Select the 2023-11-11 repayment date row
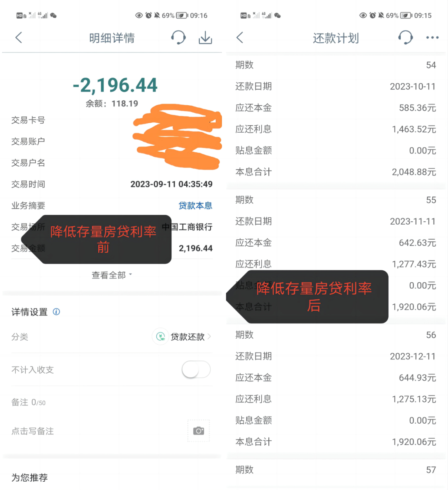Screen dimensions: 448x490 point(336,221)
